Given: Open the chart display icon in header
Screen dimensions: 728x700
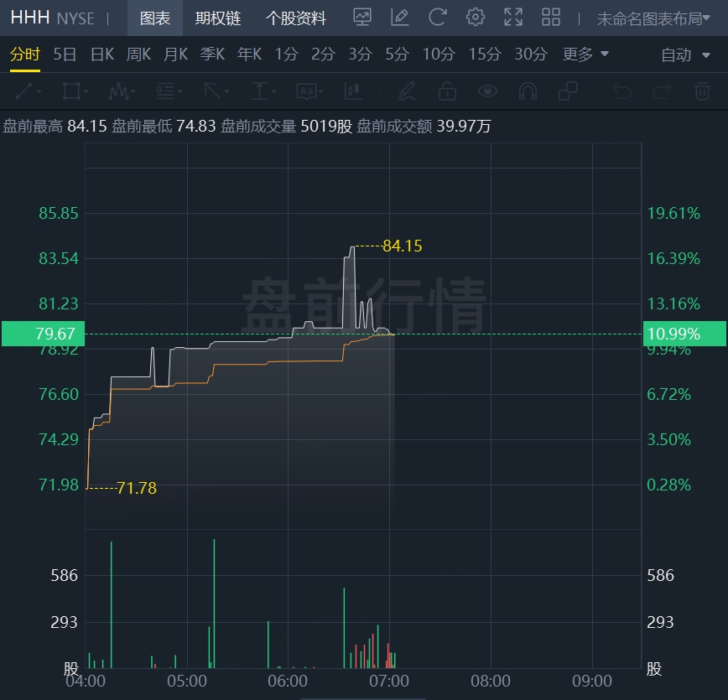Looking at the screenshot, I should pos(362,18).
